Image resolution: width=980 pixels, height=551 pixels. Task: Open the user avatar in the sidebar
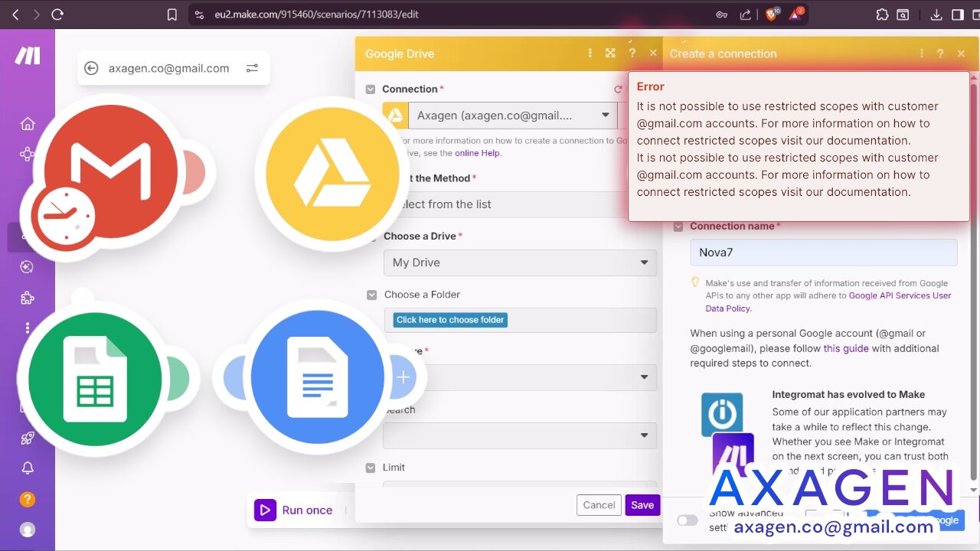28,530
